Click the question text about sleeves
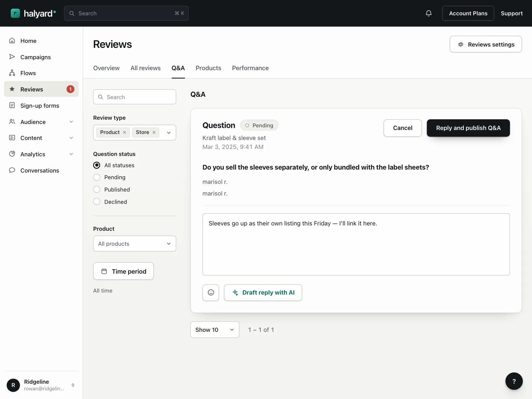Screen dimensions: 532x399 point(316,167)
